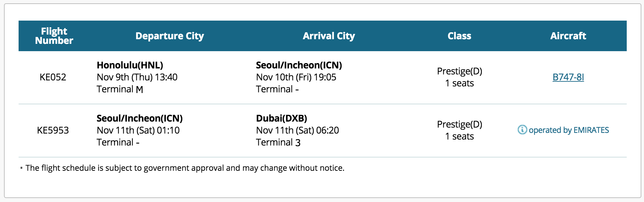Click the operated by EMIRATES text
Image resolution: width=644 pixels, height=202 pixels.
pyautogui.click(x=569, y=130)
